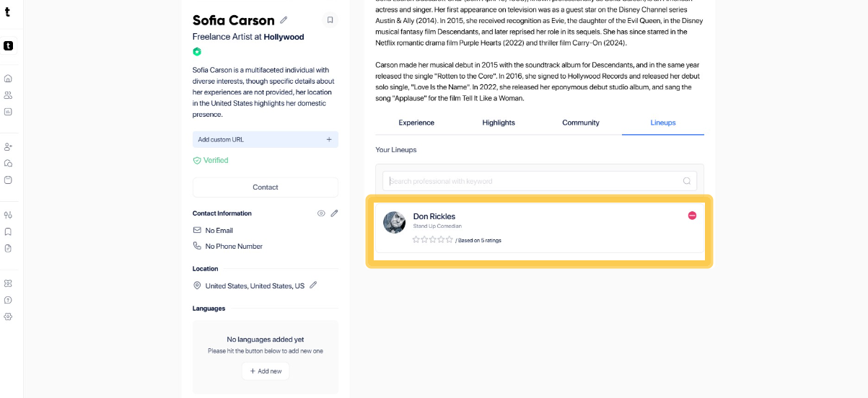Expand the Add custom URL plus

[x=329, y=139]
